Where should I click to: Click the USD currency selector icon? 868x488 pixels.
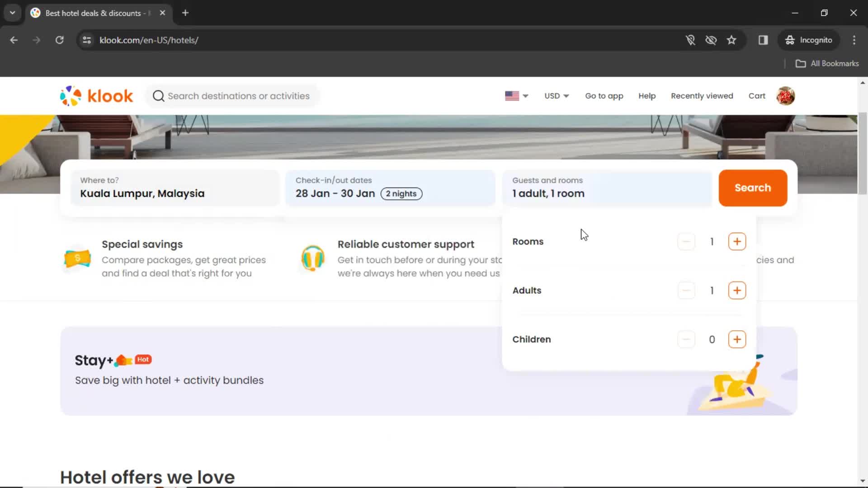556,96
